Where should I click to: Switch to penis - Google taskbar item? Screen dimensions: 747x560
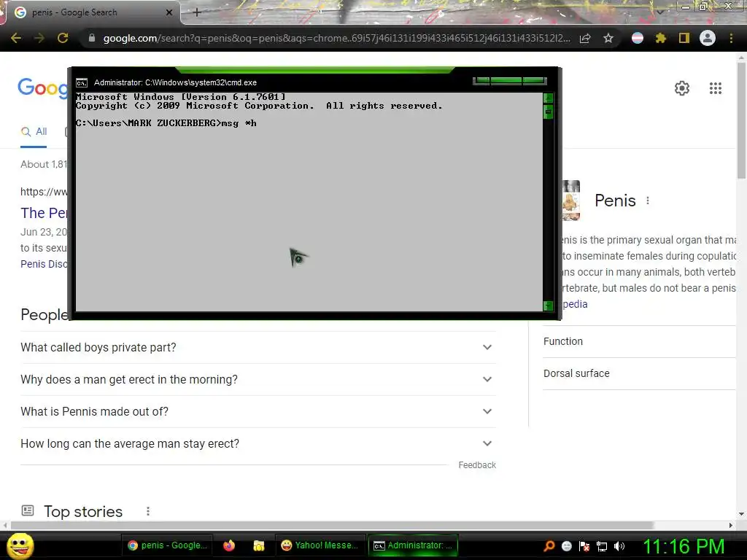tap(167, 545)
